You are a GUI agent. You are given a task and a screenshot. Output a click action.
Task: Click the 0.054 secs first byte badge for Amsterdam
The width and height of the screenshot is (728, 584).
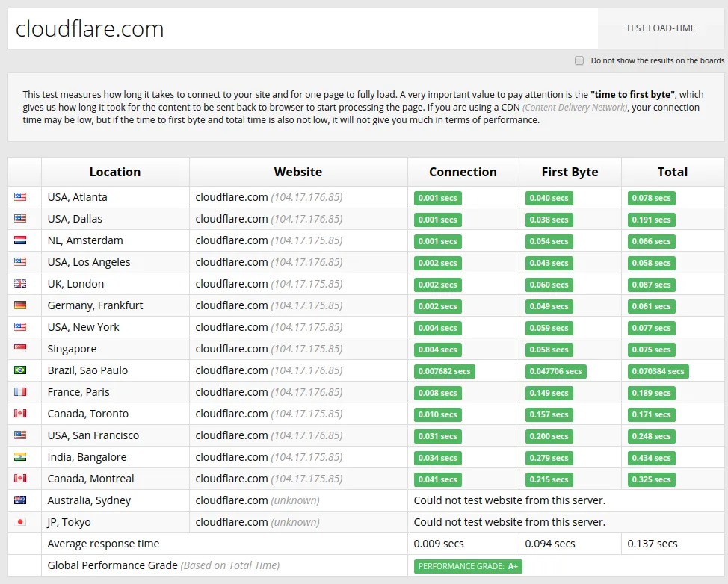coord(549,241)
